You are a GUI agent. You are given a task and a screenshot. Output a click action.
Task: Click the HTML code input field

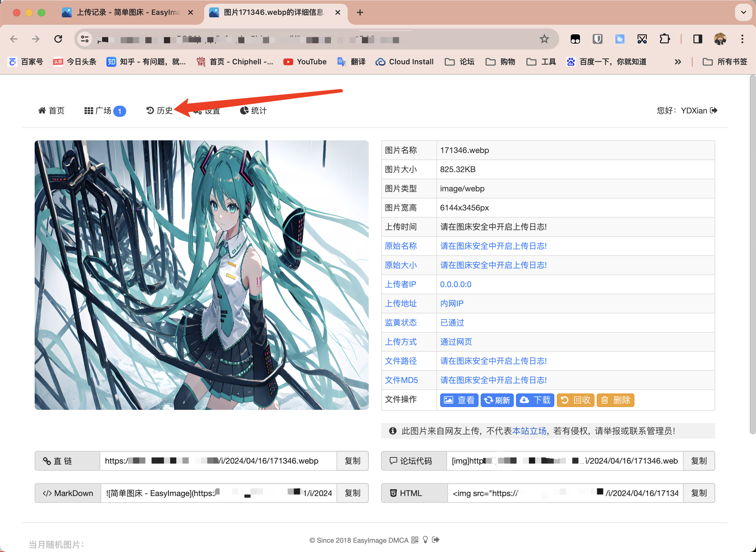[x=565, y=493]
